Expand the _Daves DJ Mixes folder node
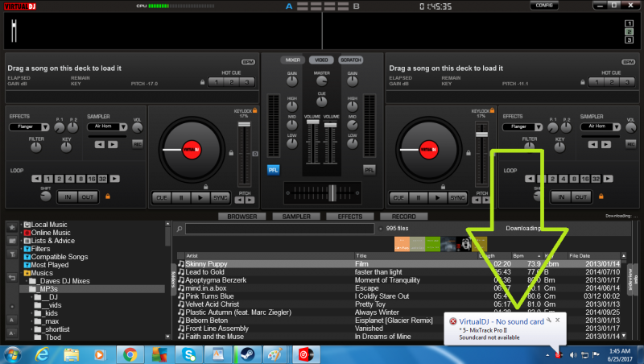Image resolution: width=644 pixels, height=364 pixels. pyautogui.click(x=27, y=281)
